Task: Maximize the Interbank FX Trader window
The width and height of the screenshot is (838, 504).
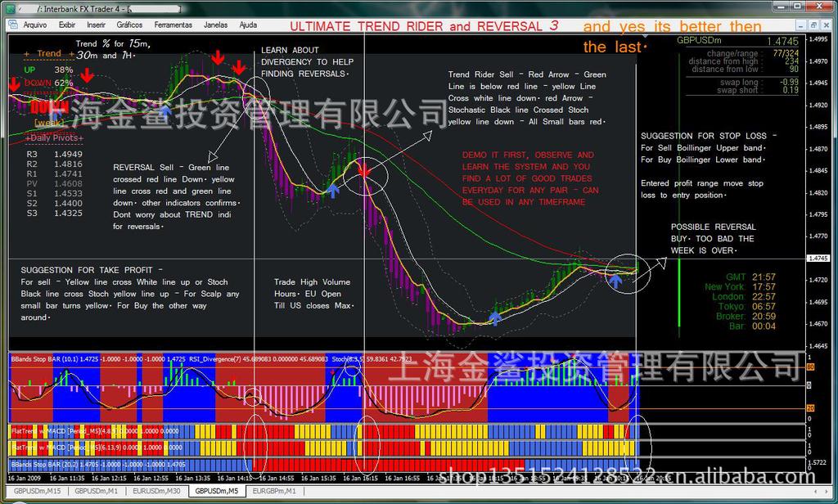Action: (796, 7)
